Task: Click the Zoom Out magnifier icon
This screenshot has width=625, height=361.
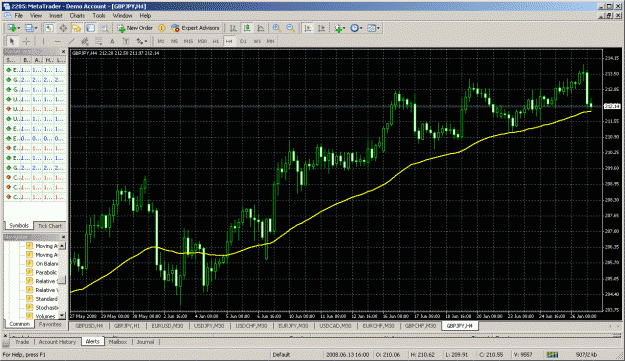Action: coord(291,28)
